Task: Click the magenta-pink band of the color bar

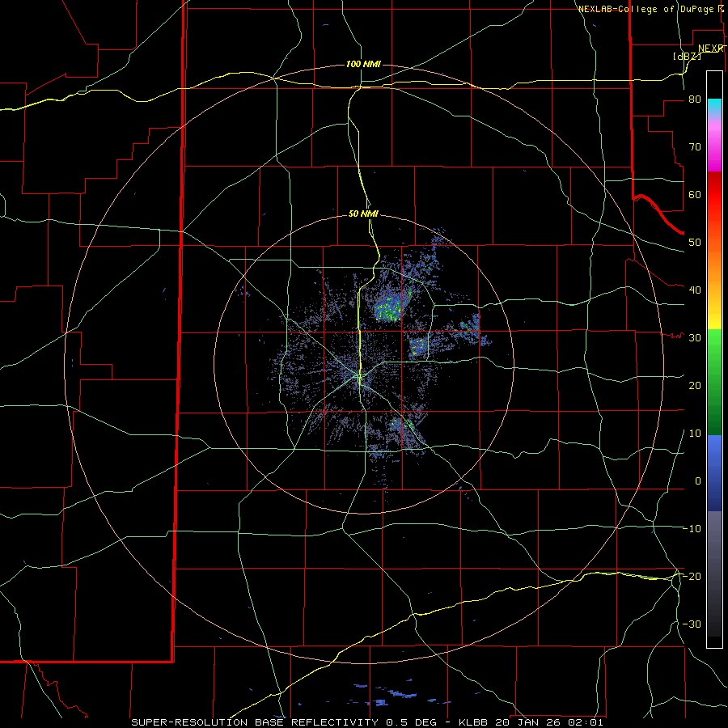Action: tap(714, 144)
